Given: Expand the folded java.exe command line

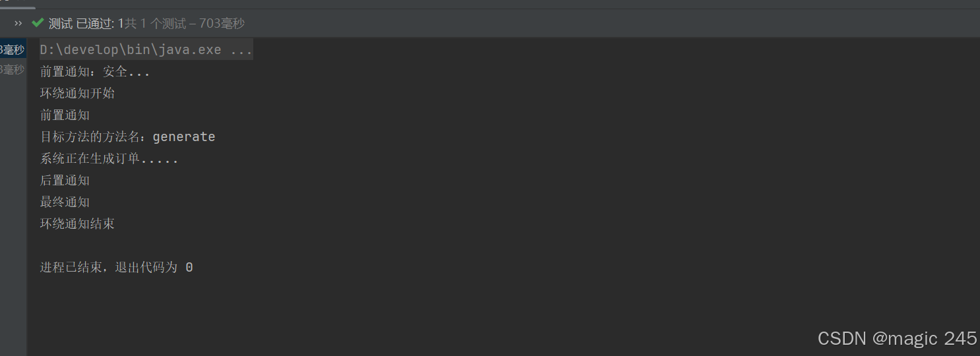Looking at the screenshot, I should (146, 50).
